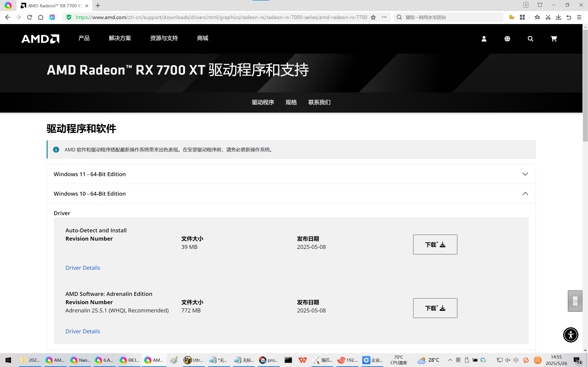Screen dimensions: 588x367
Task: Open the AMD site search icon
Action: (530, 39)
